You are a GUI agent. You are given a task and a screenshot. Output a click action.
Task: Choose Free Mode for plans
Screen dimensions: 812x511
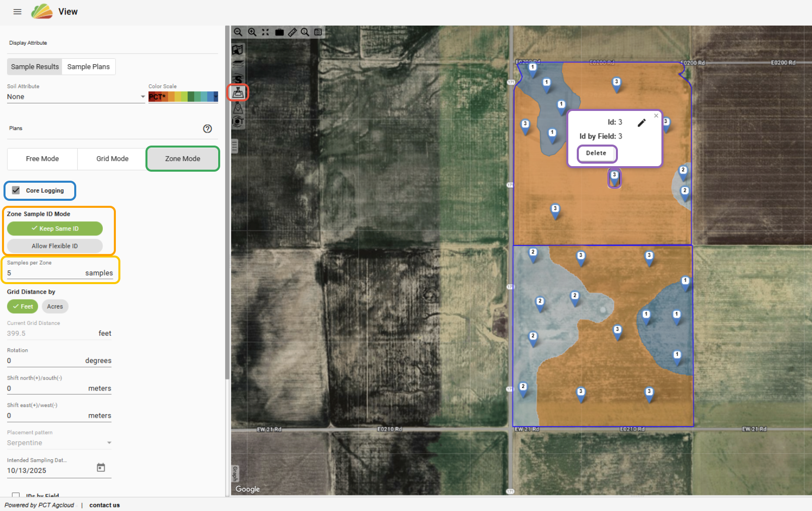tap(42, 159)
